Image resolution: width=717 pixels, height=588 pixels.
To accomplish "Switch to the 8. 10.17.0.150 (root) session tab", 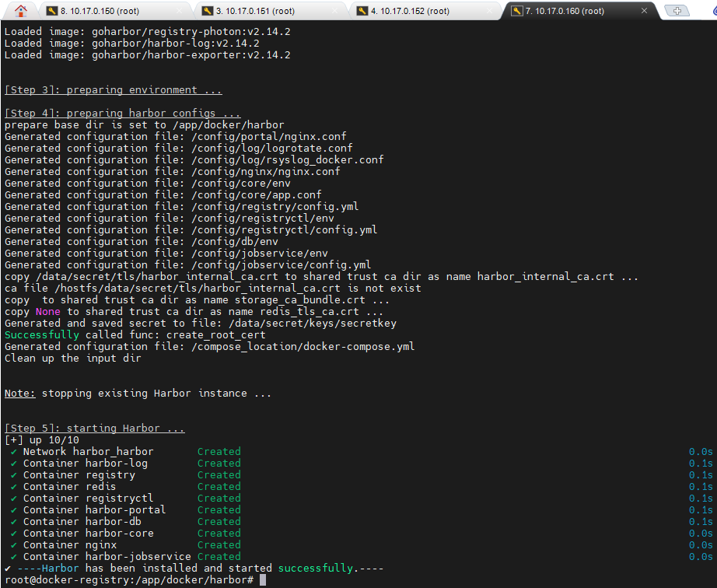I will [115, 11].
